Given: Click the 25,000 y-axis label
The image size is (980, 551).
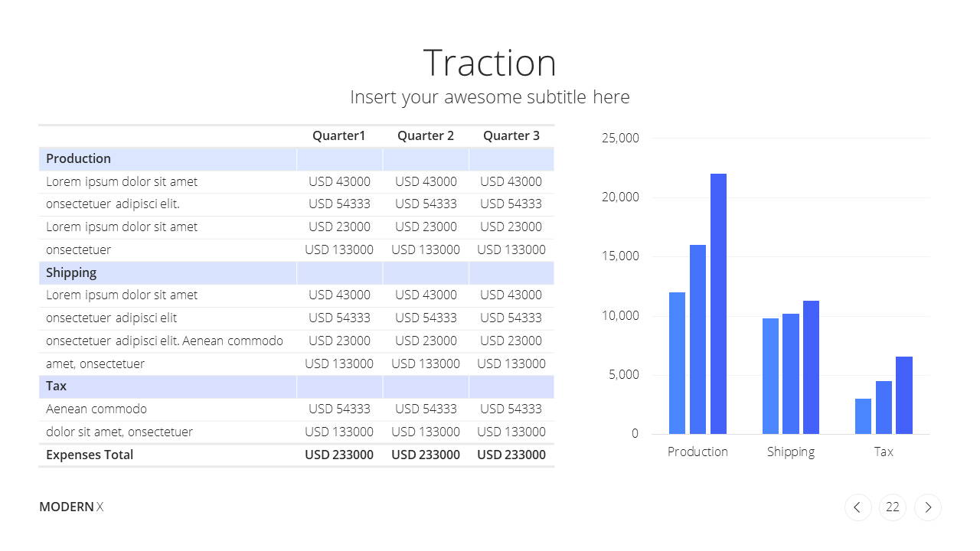Looking at the screenshot, I should (620, 139).
